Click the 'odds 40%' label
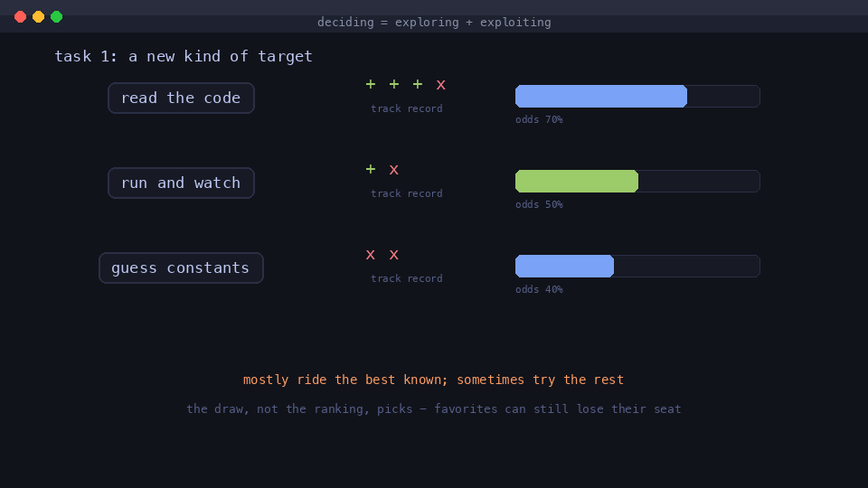Screen dimensions: 868x488 pos(539,289)
